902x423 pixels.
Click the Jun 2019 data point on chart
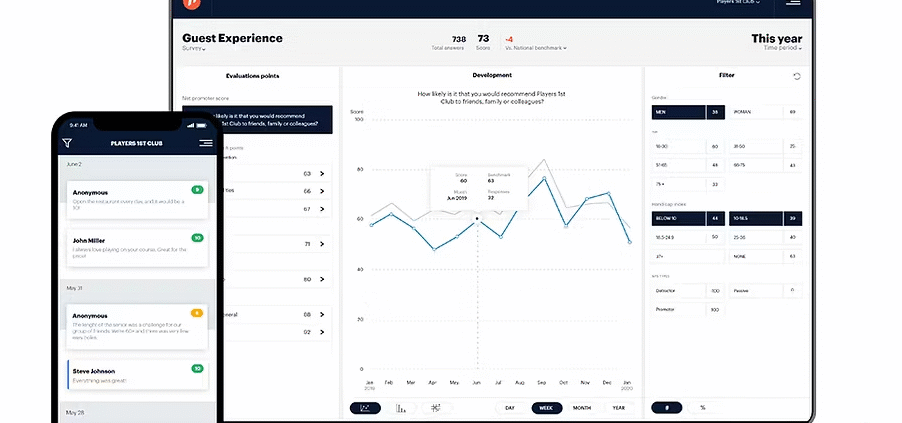click(477, 218)
